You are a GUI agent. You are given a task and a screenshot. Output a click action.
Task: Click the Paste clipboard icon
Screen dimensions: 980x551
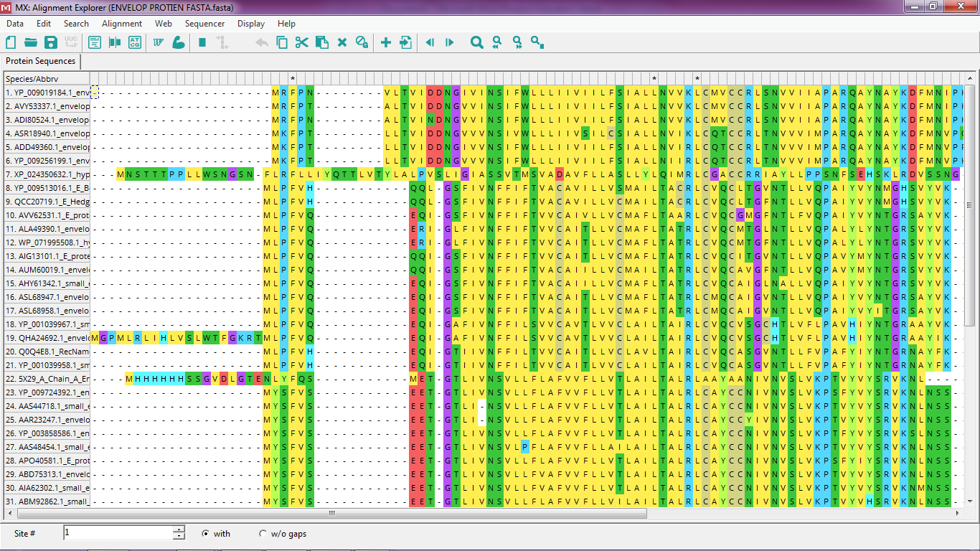click(x=322, y=43)
